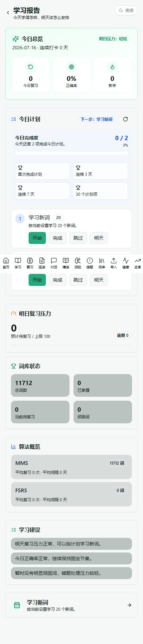Select the 当前待复习 stat card
This screenshot has width=143, height=644.
(x=40, y=412)
